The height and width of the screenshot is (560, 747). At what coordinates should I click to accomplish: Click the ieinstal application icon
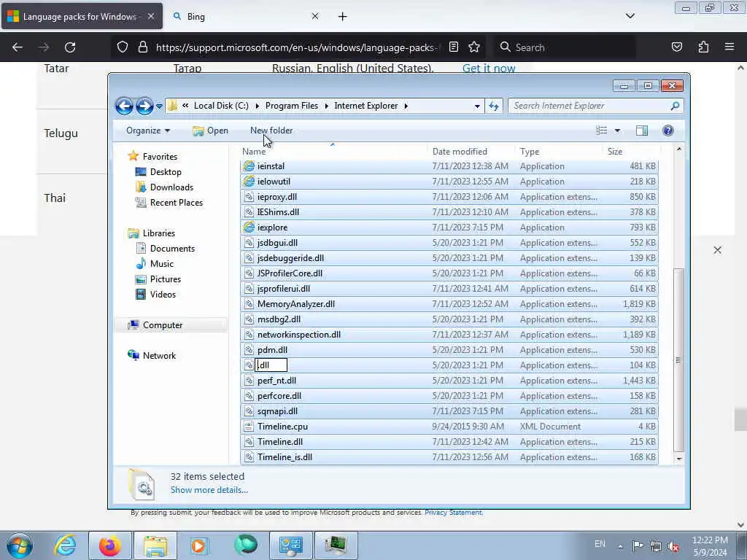click(249, 166)
